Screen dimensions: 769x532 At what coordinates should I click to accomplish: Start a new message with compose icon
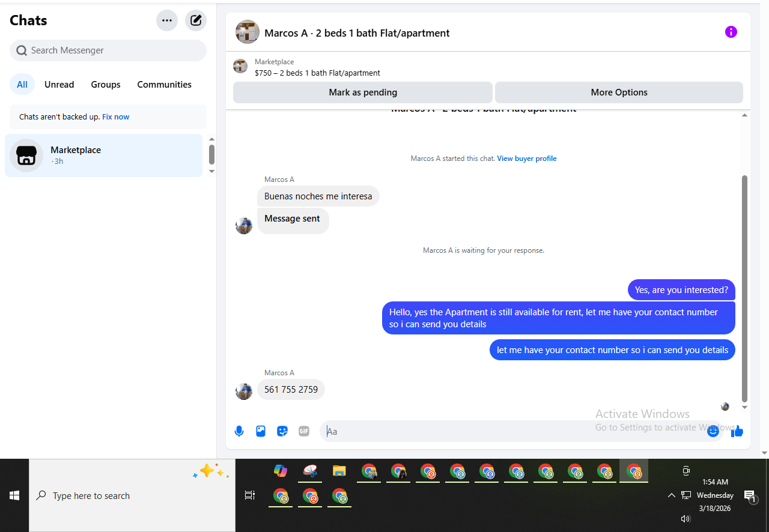coord(196,20)
